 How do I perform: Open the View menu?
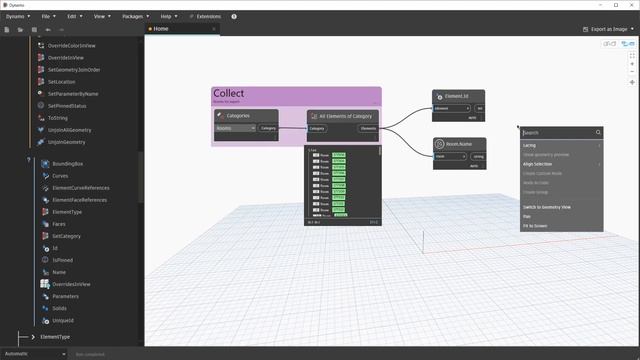pyautogui.click(x=102, y=16)
